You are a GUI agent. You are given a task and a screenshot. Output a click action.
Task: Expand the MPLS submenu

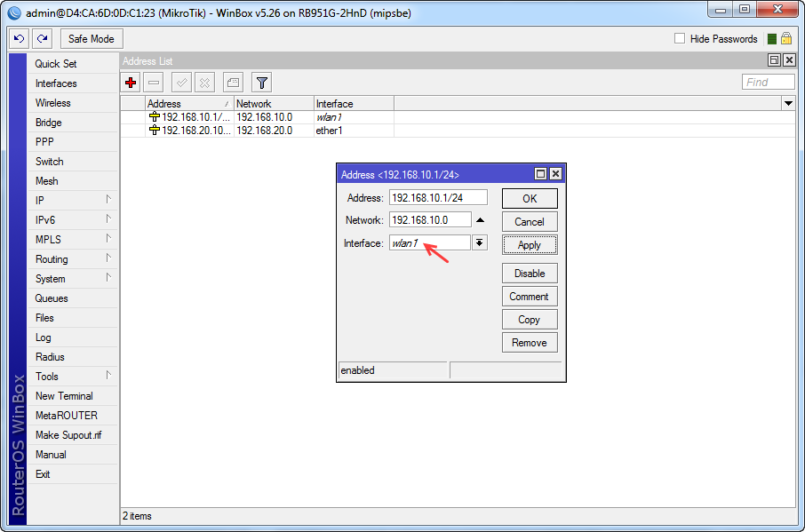point(108,238)
